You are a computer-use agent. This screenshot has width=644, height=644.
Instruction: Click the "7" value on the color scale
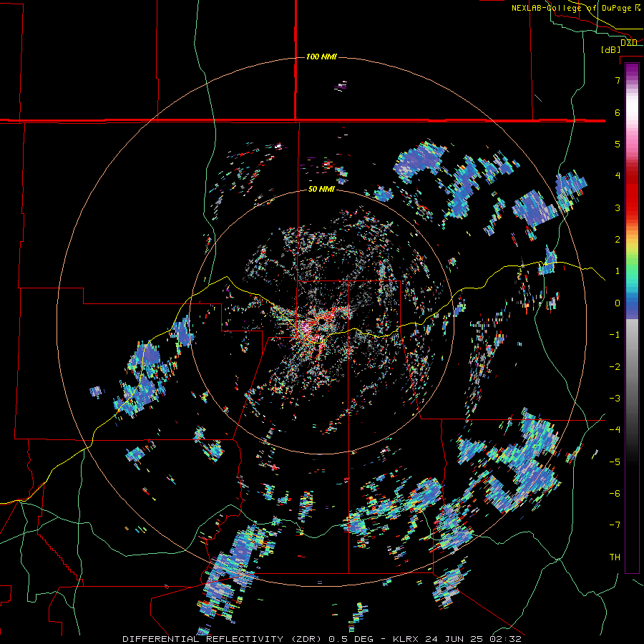point(618,80)
